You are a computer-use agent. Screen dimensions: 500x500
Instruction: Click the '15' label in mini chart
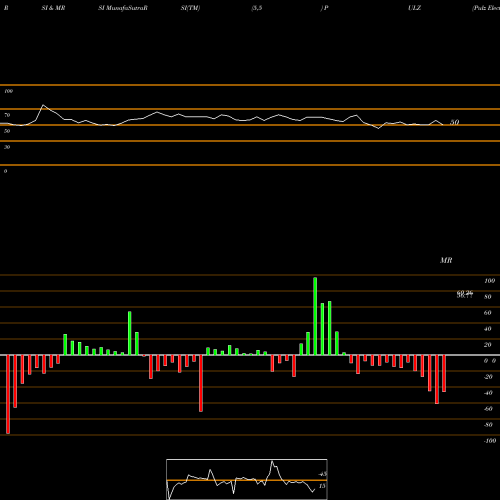[322, 486]
